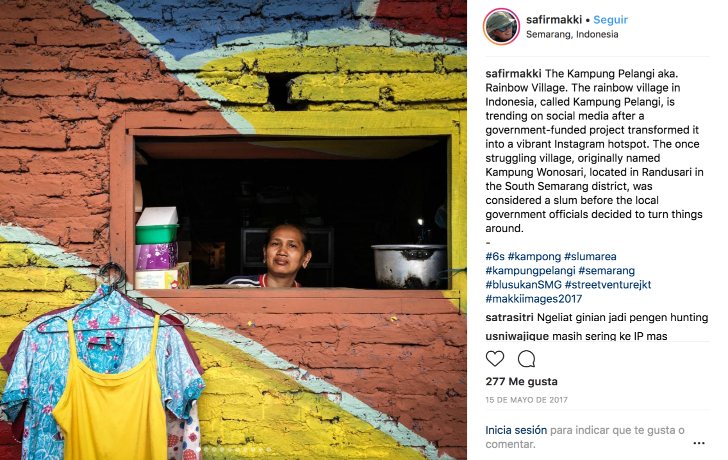
Task: Open the #kampong hashtag
Action: 534,257
